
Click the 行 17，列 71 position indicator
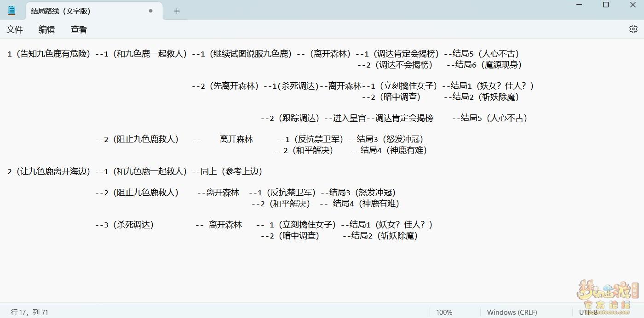[x=29, y=312]
